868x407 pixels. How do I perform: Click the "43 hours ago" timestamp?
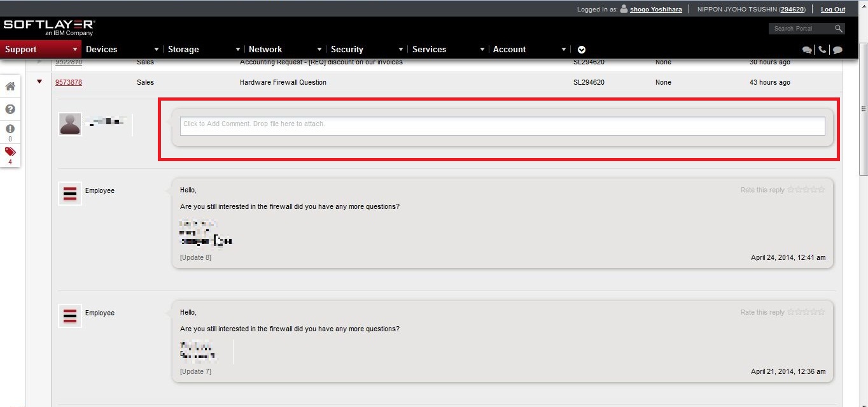point(770,82)
